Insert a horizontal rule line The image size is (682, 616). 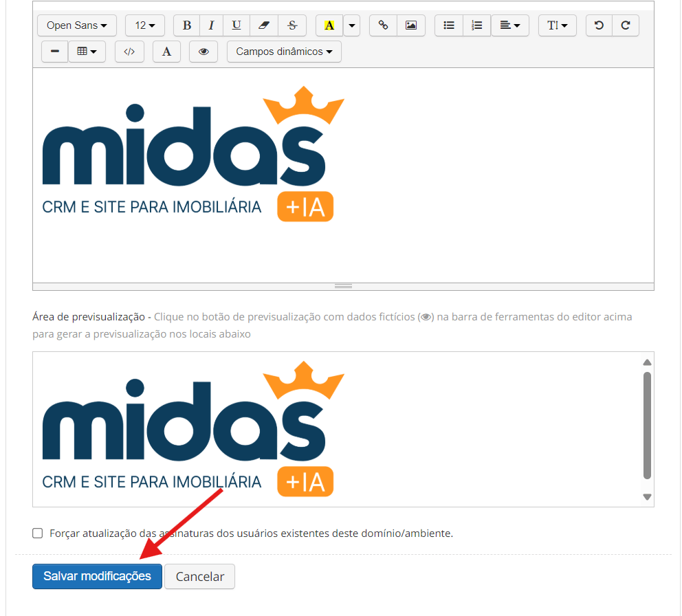click(x=55, y=52)
